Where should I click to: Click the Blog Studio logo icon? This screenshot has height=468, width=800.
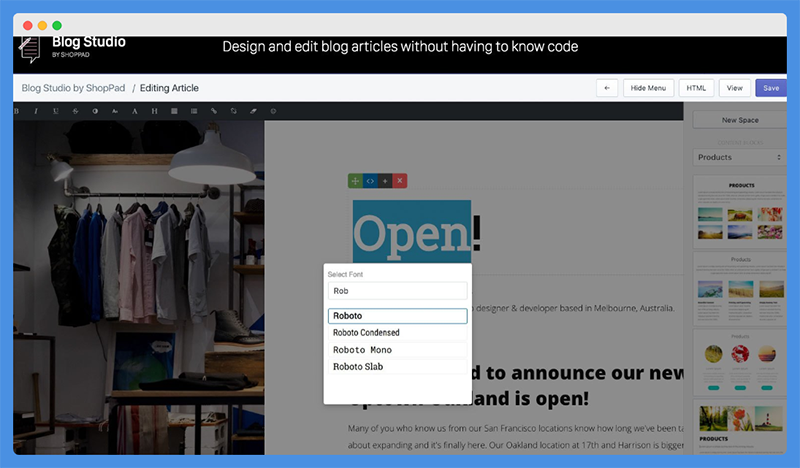(30, 50)
